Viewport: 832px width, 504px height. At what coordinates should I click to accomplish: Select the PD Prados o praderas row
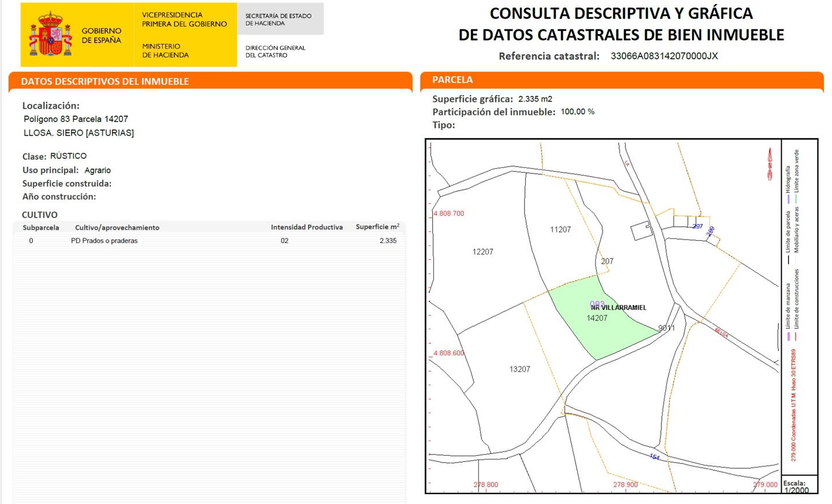tap(105, 241)
